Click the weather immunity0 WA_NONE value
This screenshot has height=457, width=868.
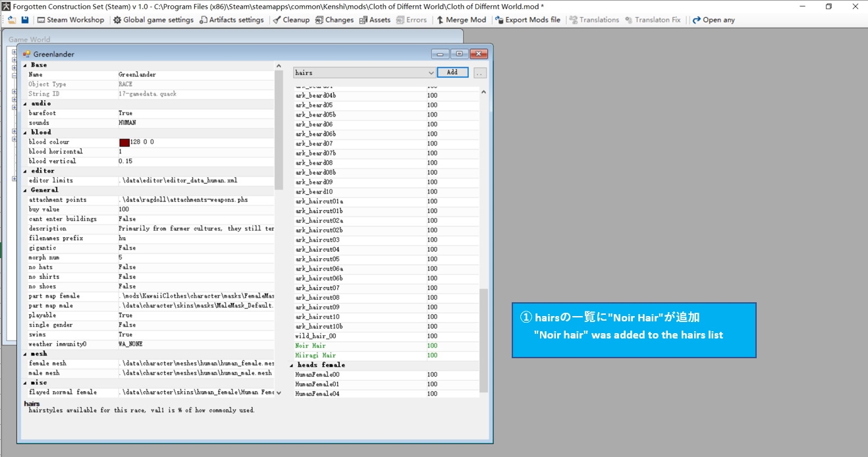130,344
